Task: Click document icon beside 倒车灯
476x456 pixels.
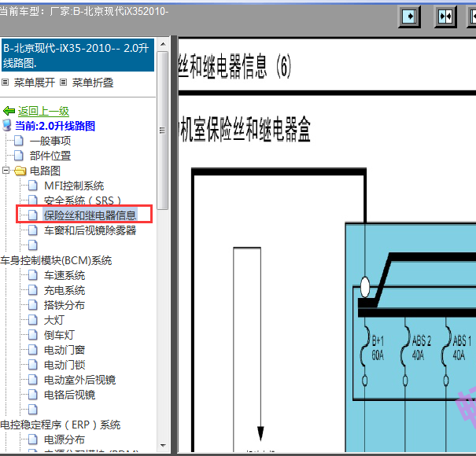Action: [x=33, y=335]
